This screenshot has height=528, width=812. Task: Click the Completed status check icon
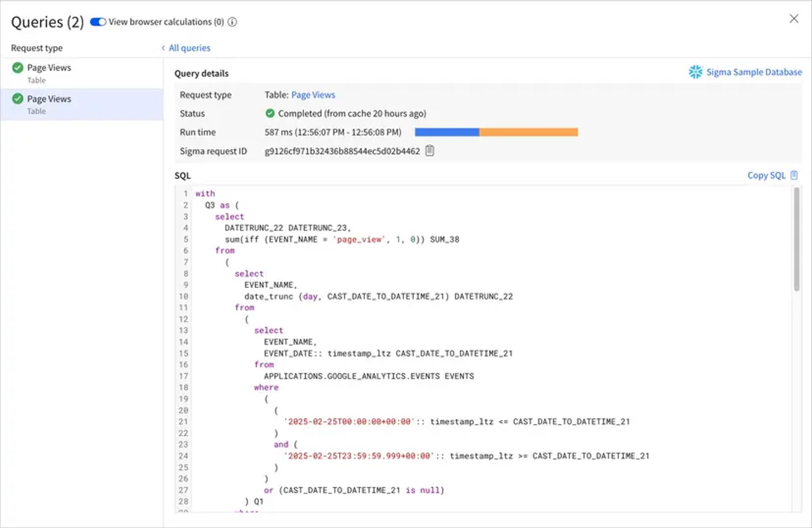tap(270, 113)
